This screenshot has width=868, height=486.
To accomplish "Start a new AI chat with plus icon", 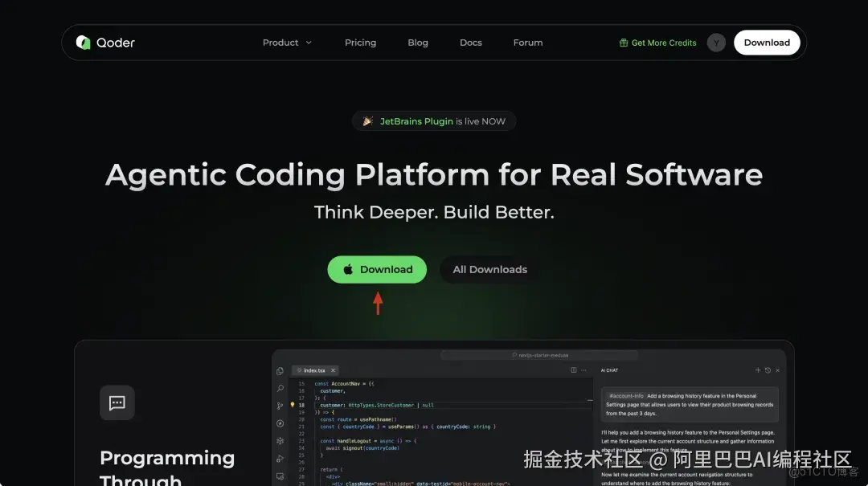I will tap(758, 370).
